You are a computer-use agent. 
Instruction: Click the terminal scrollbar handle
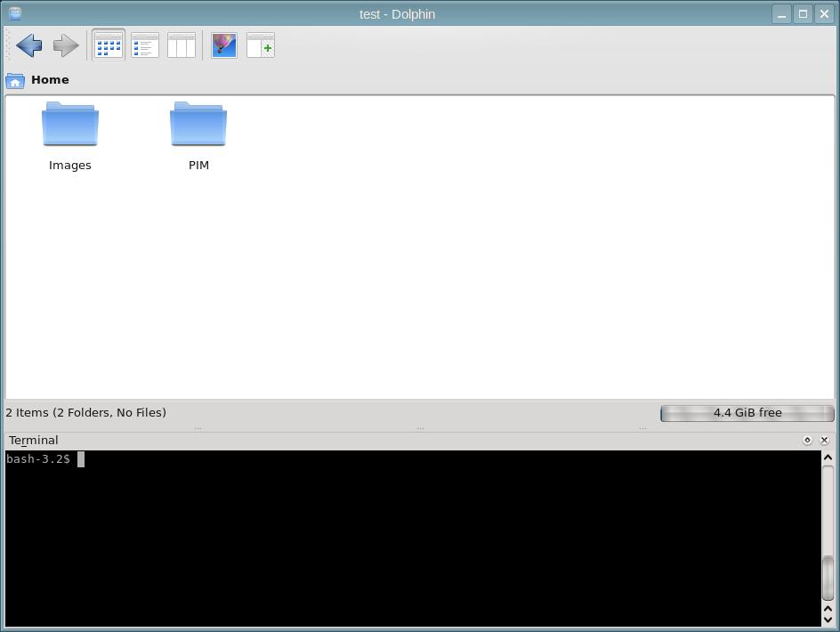(828, 579)
